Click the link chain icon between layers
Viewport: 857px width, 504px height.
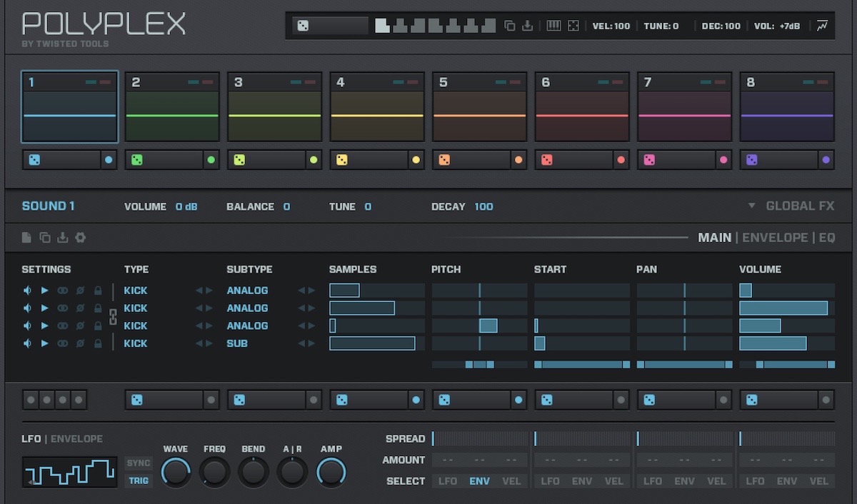[x=112, y=317]
